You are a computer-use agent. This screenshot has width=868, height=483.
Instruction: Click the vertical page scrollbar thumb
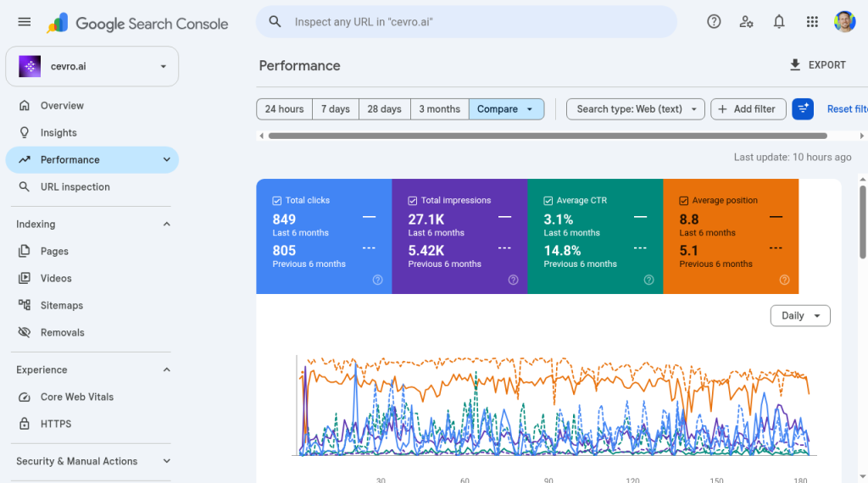pos(862,222)
